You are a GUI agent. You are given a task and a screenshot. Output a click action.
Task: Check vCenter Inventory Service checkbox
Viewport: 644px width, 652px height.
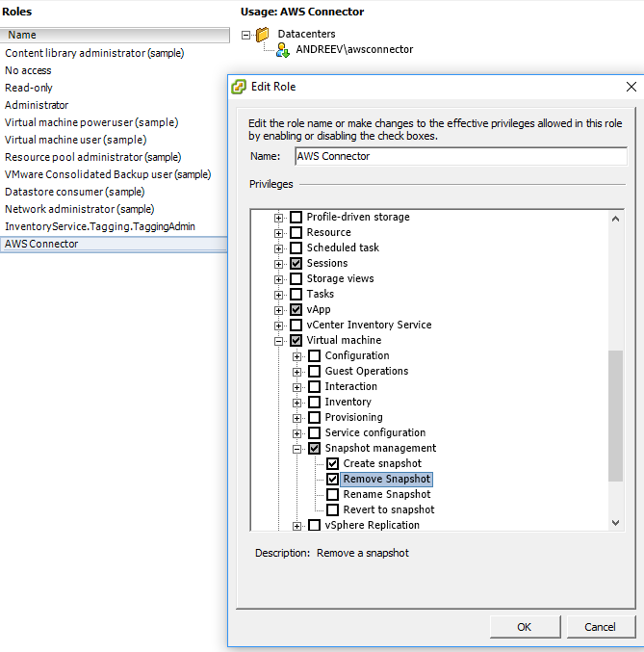point(296,325)
